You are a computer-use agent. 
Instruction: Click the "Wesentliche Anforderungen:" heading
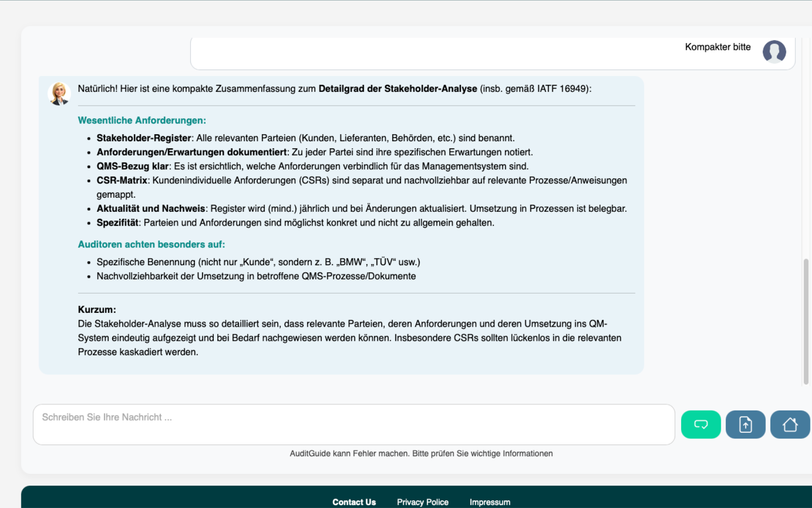[142, 120]
